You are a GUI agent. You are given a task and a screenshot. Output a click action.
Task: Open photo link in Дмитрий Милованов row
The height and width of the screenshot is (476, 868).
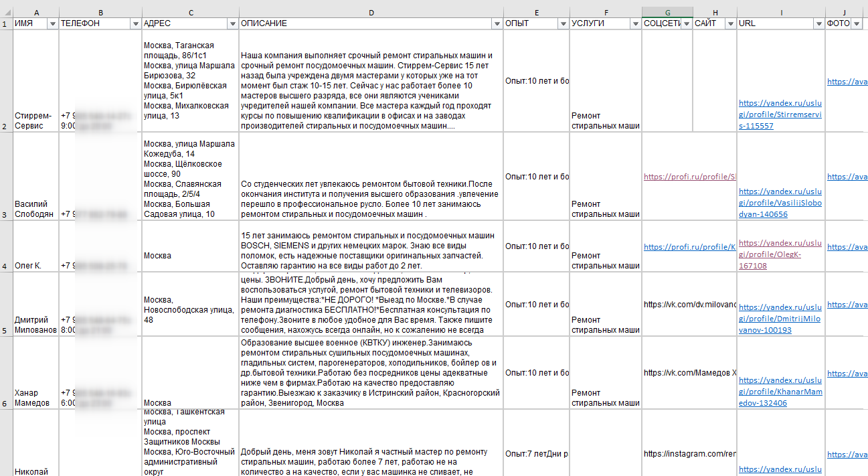(847, 305)
